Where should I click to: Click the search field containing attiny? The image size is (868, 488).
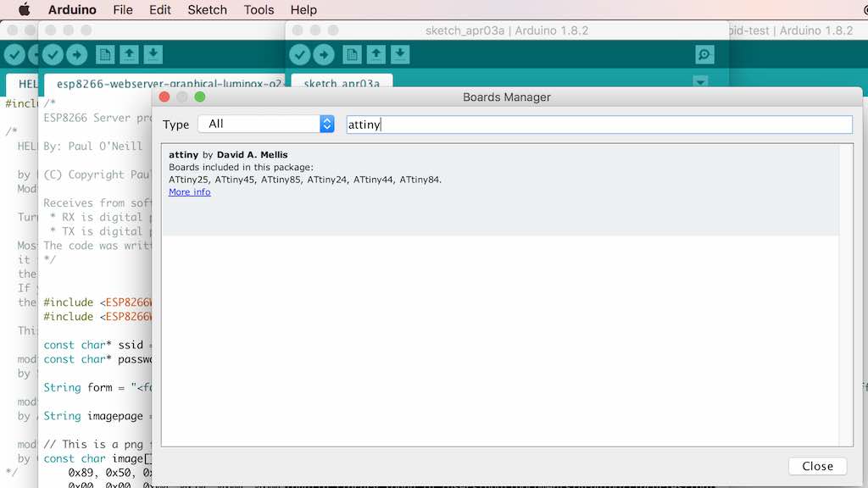tap(599, 125)
